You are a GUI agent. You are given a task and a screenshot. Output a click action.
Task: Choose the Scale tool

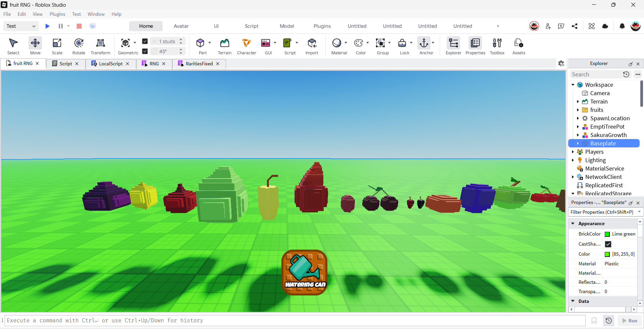click(57, 46)
